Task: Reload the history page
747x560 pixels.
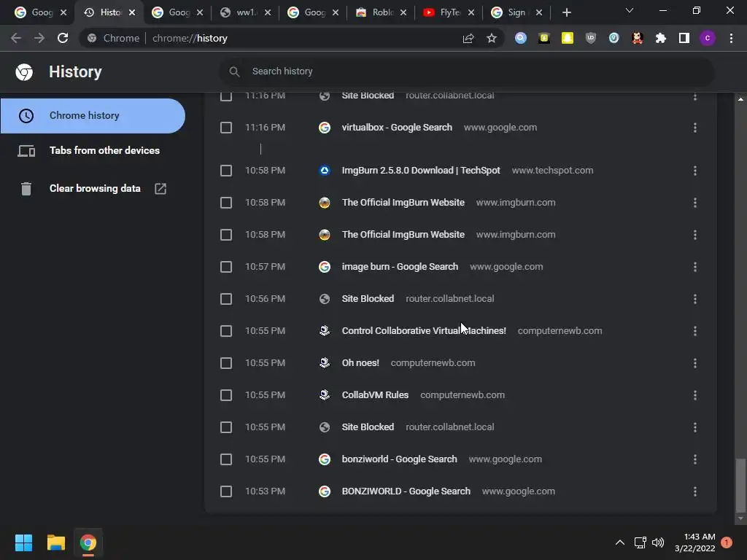Action: click(63, 38)
